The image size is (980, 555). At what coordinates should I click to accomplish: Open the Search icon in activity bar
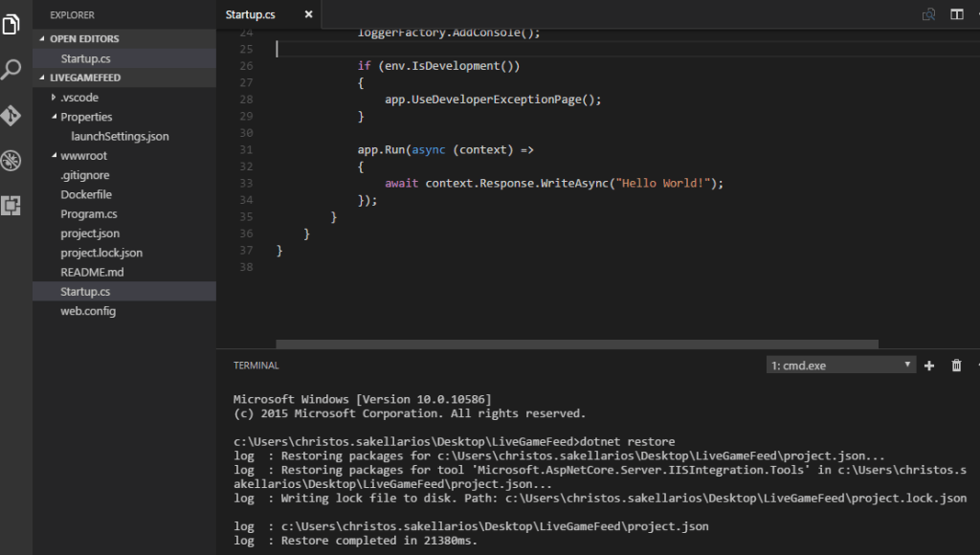tap(11, 69)
